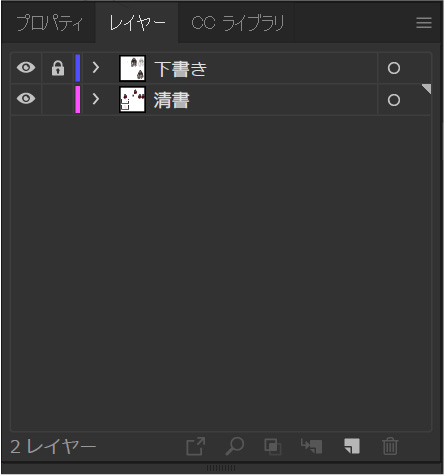Click the Delete Selection trash icon
Screen dimensions: 444x475
(x=390, y=446)
